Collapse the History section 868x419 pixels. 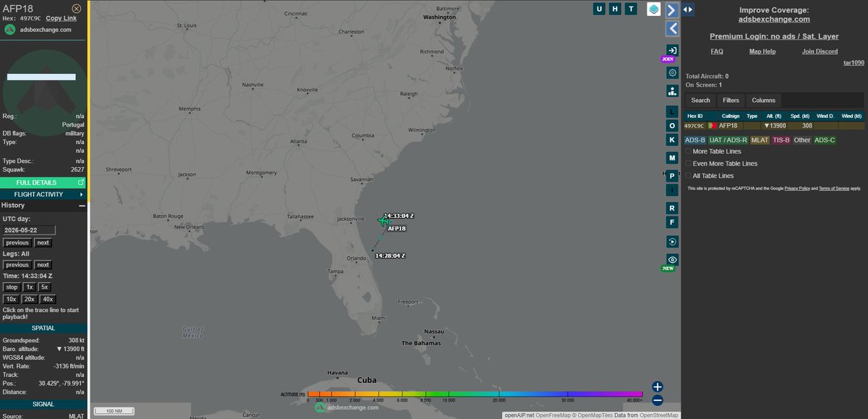click(82, 206)
